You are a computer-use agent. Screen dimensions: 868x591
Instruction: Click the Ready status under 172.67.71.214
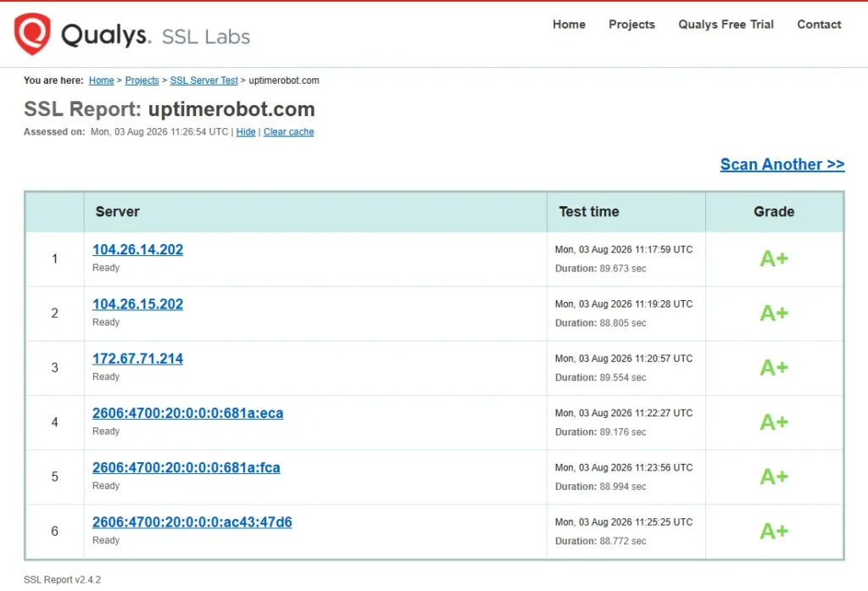point(106,376)
